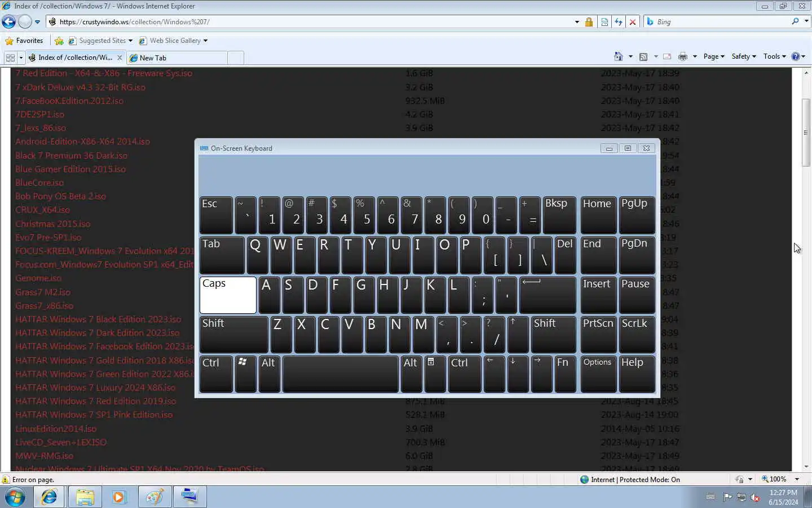This screenshot has width=812, height=508.
Task: Click the Print icon
Action: coord(683,56)
